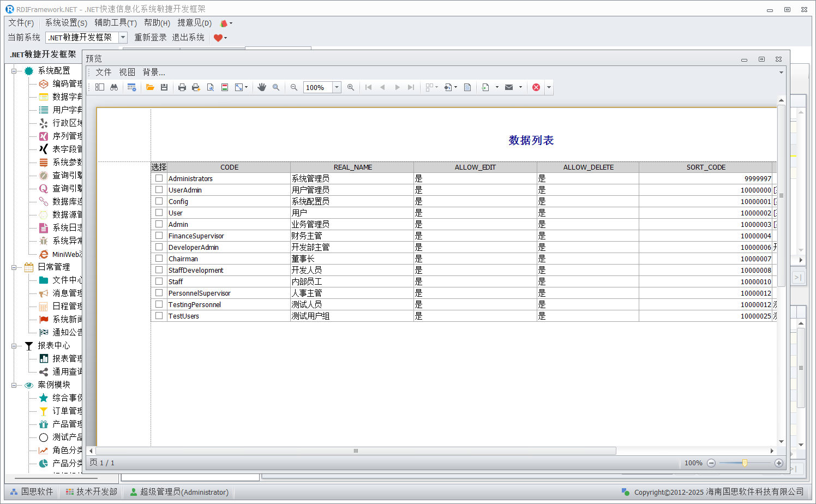Collapse the 系统配置 tree node

pyautogui.click(x=14, y=71)
